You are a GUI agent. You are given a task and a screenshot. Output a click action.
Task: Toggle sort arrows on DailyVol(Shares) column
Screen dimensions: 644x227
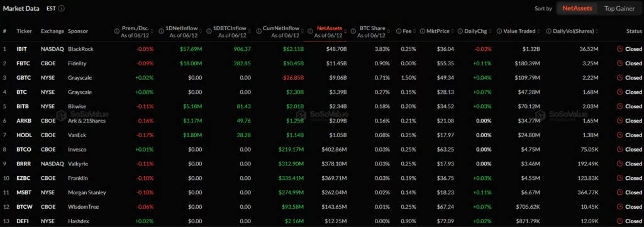click(x=597, y=31)
